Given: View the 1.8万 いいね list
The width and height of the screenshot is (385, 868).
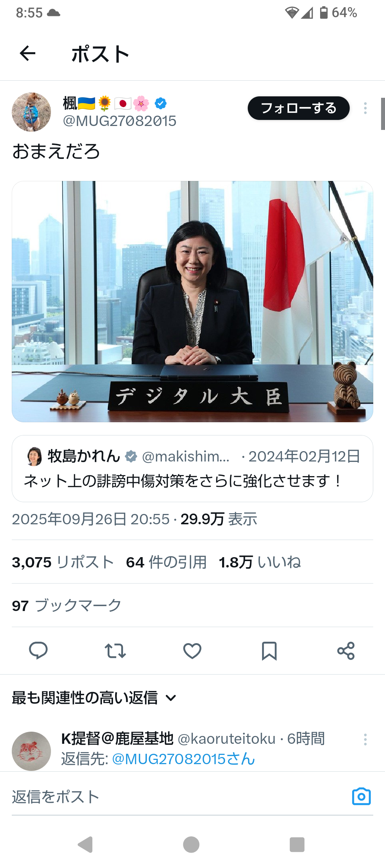Looking at the screenshot, I should pyautogui.click(x=260, y=562).
